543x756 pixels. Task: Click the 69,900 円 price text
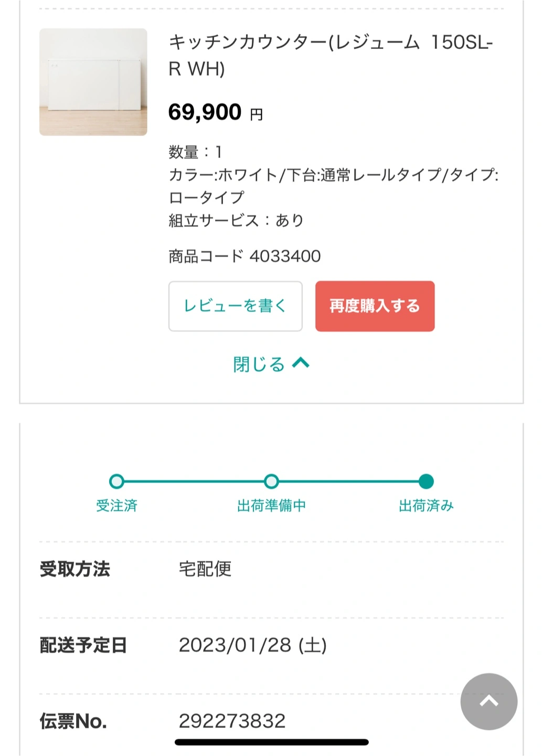click(216, 112)
